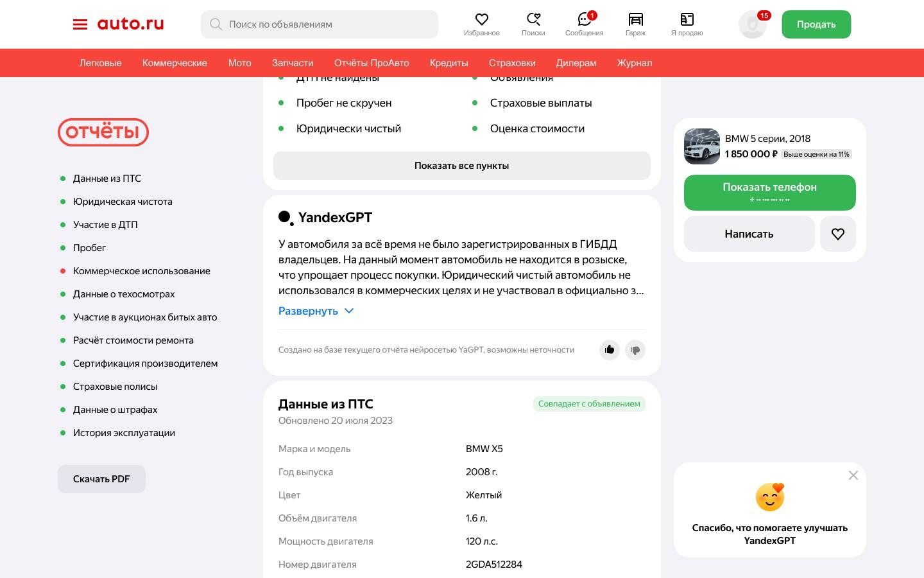Viewport: 924px width, 578px height.
Task: Open the Гараж icon
Action: [635, 19]
